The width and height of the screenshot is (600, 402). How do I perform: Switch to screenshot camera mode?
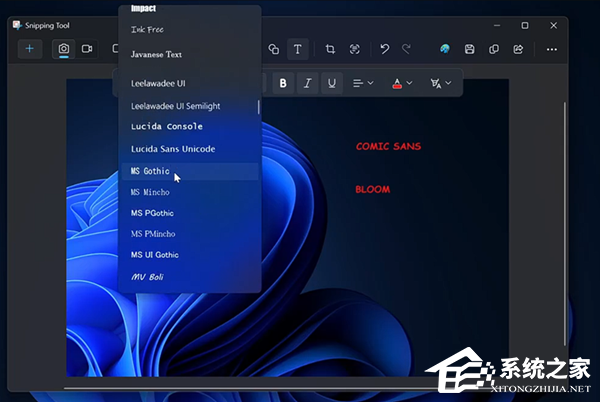pyautogui.click(x=64, y=49)
